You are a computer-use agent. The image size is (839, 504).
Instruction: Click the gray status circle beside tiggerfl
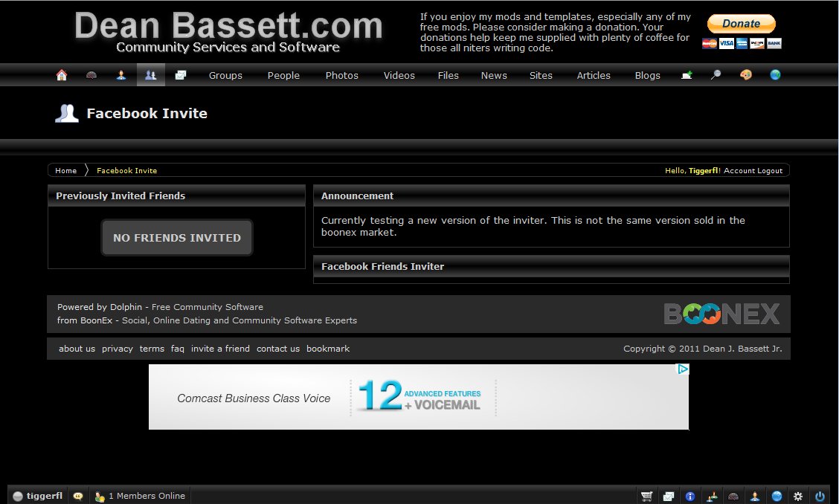tap(18, 497)
